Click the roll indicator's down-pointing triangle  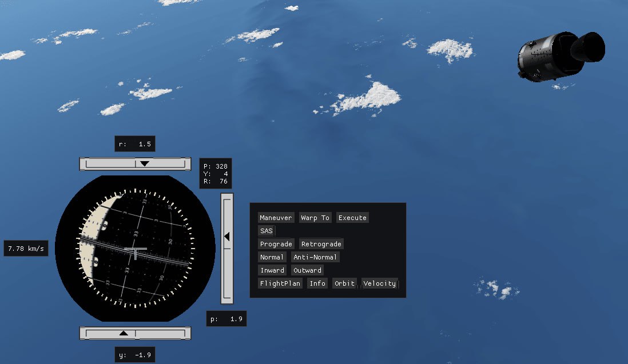click(x=145, y=164)
